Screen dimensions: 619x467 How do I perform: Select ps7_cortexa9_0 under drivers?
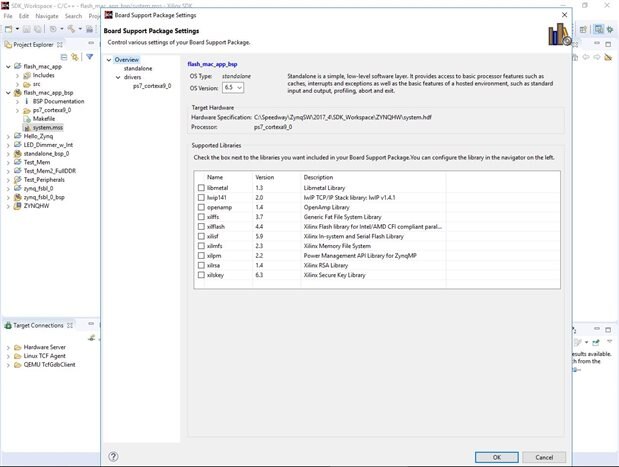[x=152, y=86]
